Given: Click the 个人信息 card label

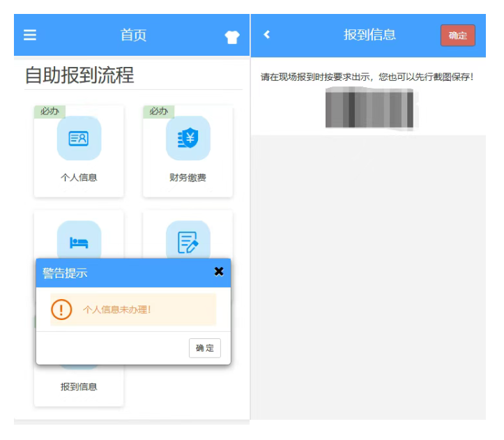Looking at the screenshot, I should [x=79, y=178].
